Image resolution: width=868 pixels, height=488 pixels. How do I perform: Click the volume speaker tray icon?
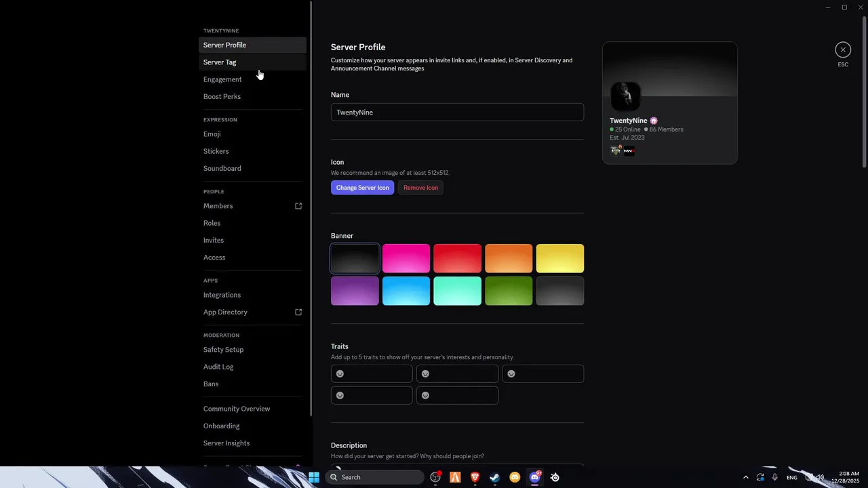click(820, 477)
